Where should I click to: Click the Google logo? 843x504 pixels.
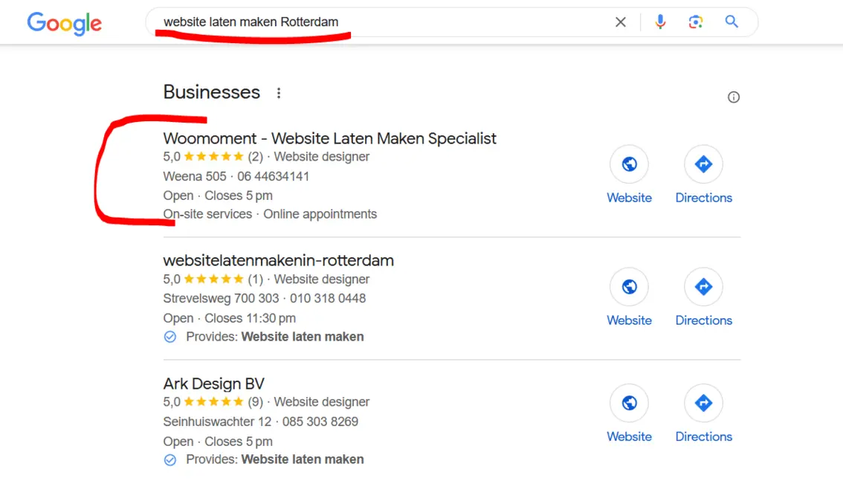coord(64,23)
